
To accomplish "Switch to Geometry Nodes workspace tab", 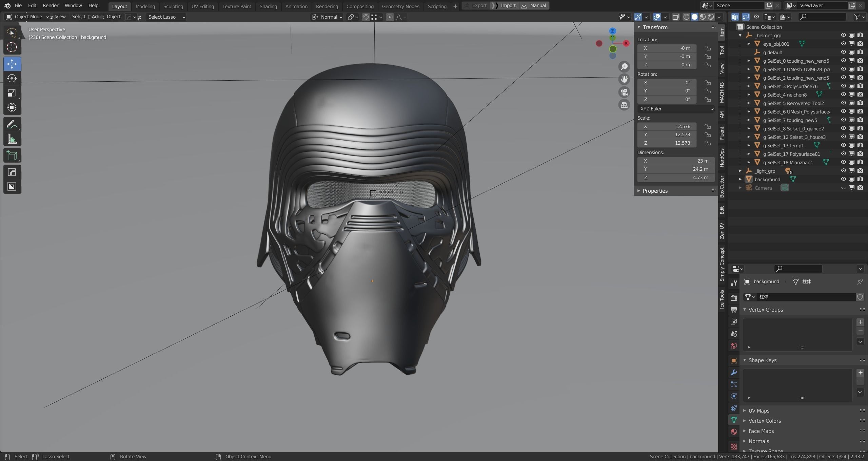I will point(400,6).
